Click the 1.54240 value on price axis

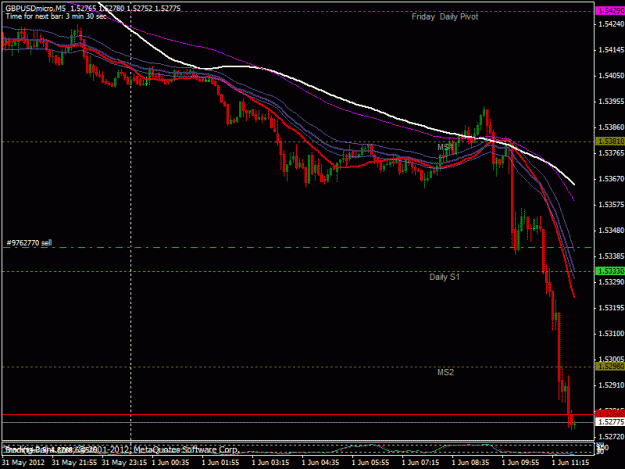tap(611, 24)
